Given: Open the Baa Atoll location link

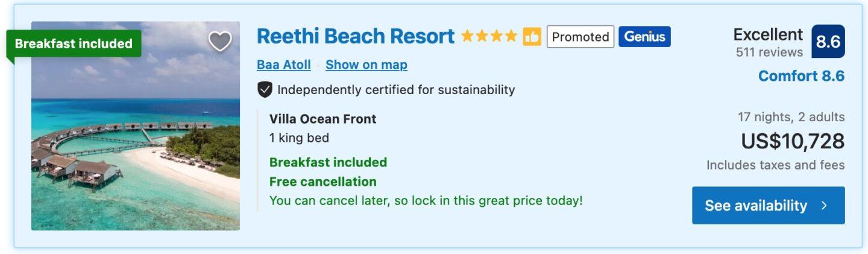Looking at the screenshot, I should [x=284, y=65].
